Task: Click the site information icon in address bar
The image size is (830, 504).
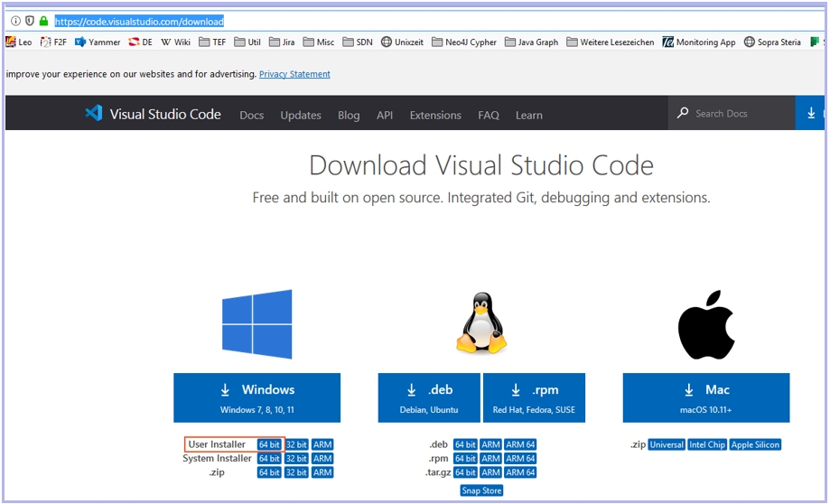Action: (16, 21)
